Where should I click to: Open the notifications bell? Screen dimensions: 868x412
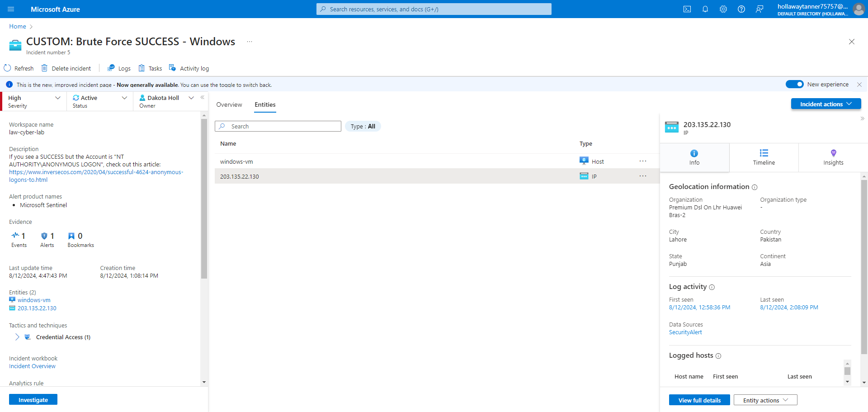[705, 9]
